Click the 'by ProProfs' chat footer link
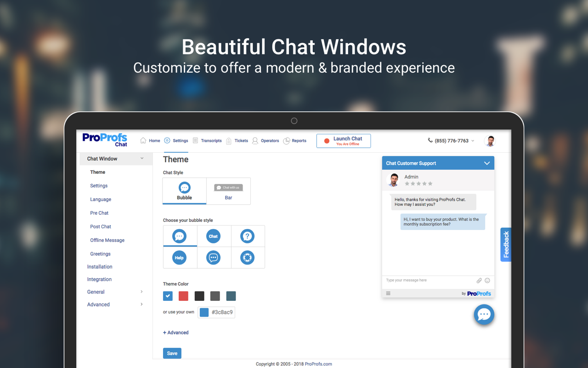 pyautogui.click(x=476, y=293)
